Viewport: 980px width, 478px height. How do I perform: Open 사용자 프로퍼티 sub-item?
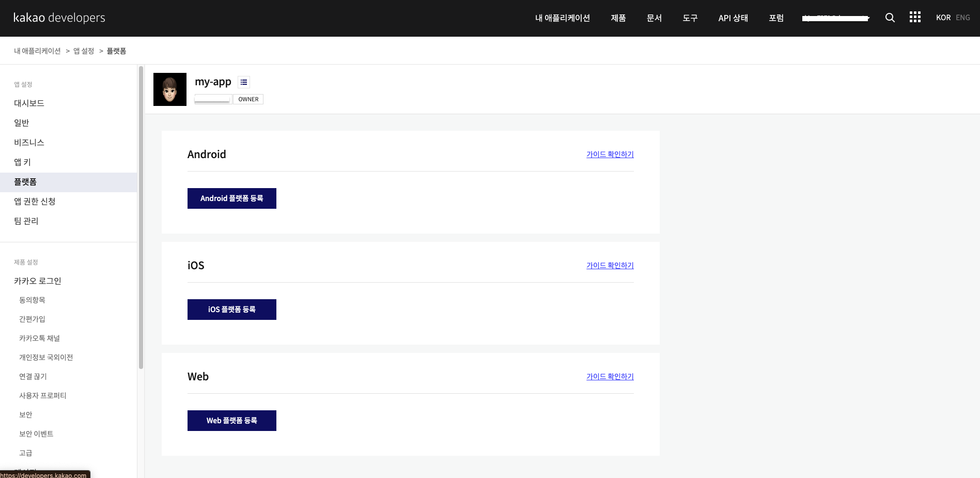(43, 396)
